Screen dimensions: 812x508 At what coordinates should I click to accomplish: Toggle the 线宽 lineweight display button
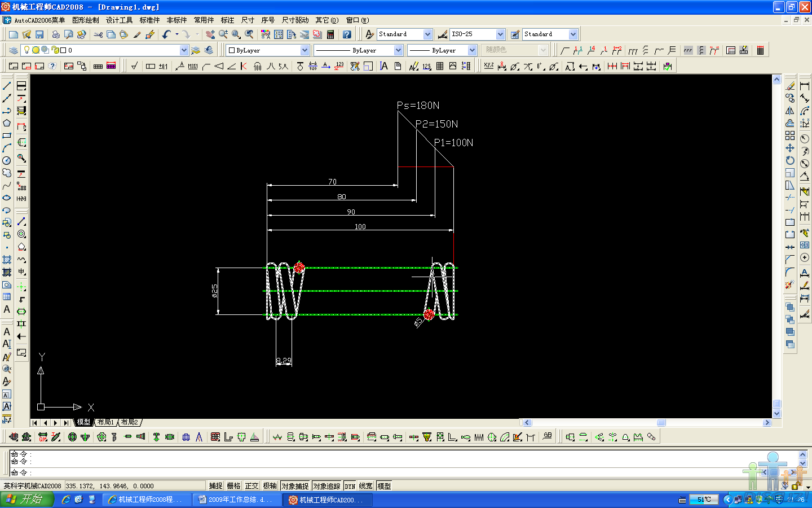point(366,486)
